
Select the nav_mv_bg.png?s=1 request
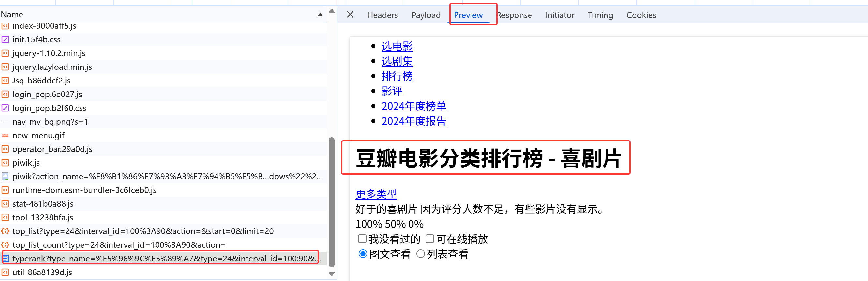coord(163,122)
